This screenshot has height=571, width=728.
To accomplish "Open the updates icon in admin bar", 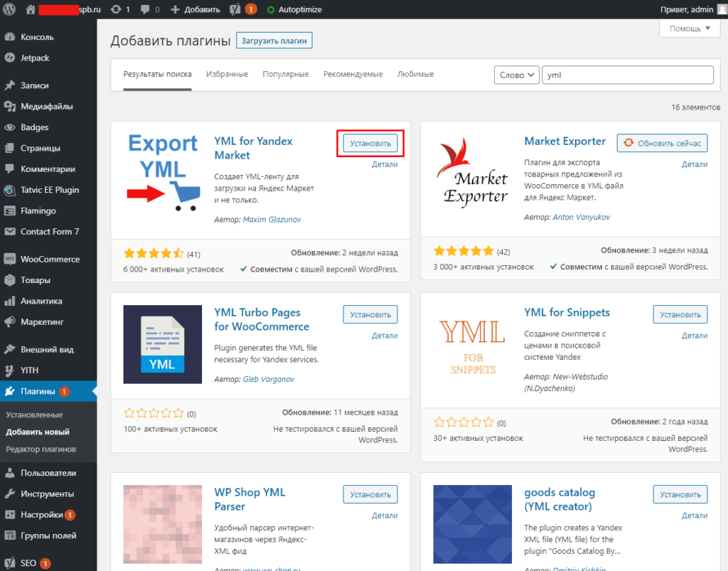I will 116,9.
